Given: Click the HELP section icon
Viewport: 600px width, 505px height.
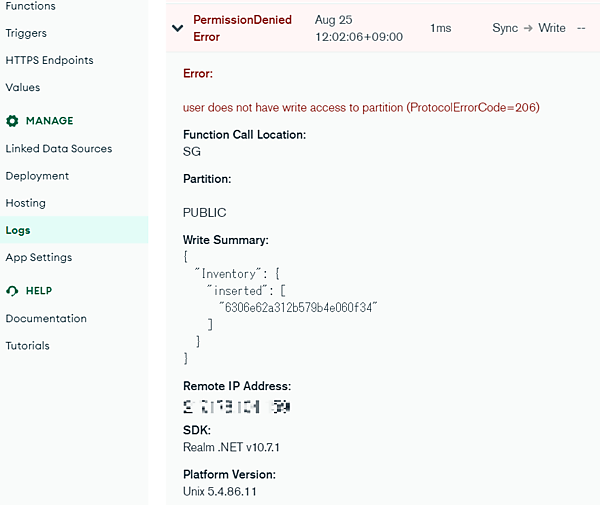Looking at the screenshot, I should (12, 291).
